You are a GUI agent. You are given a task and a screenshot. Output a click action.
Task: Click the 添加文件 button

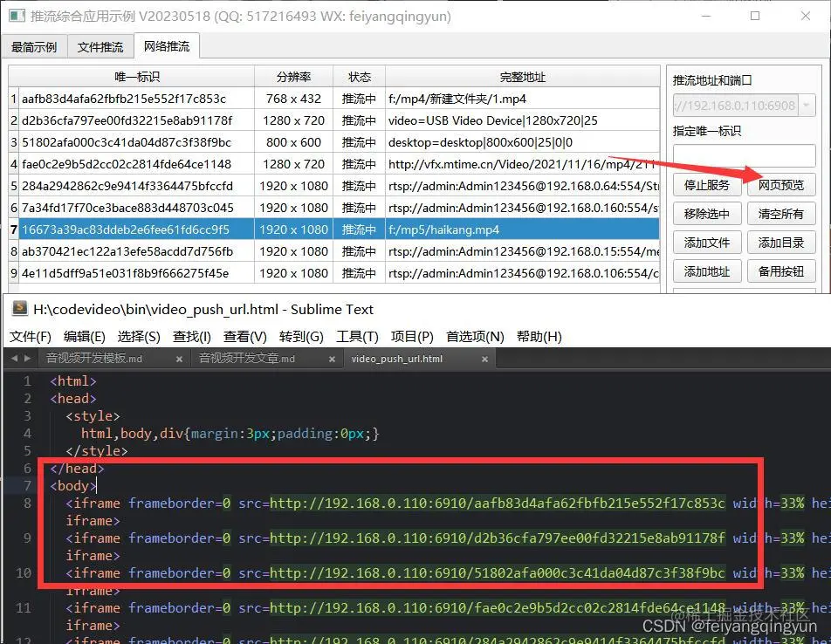tap(707, 243)
